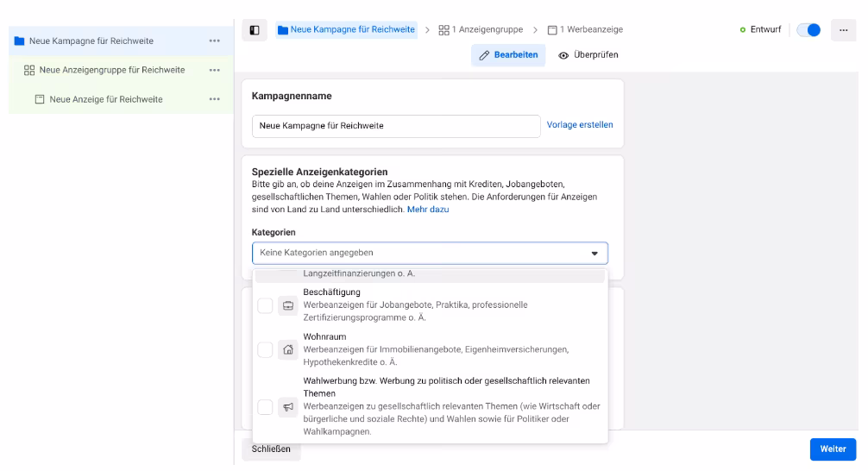Screen dimensions: 868x471
Task: Toggle the campaign on/off switch
Action: (x=808, y=30)
